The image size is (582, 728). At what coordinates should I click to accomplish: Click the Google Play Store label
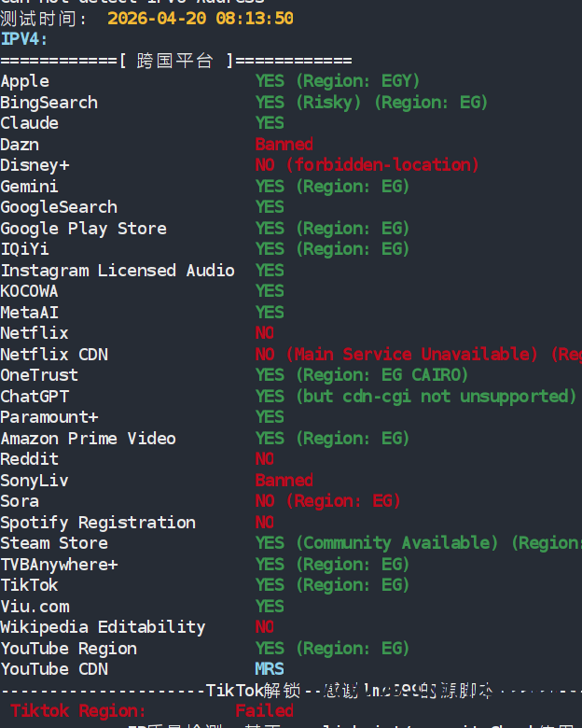[83, 229]
